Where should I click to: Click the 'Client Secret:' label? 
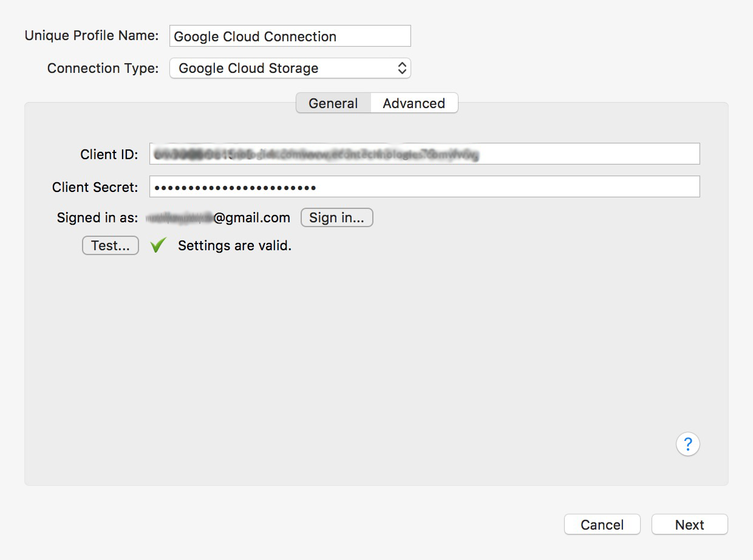tap(95, 187)
